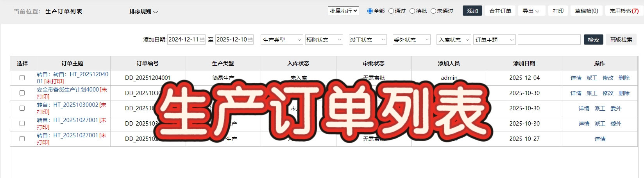Viewport: 644px width, 178px height.
Task: Open the 委外状态 filter dropdown
Action: (x=411, y=40)
